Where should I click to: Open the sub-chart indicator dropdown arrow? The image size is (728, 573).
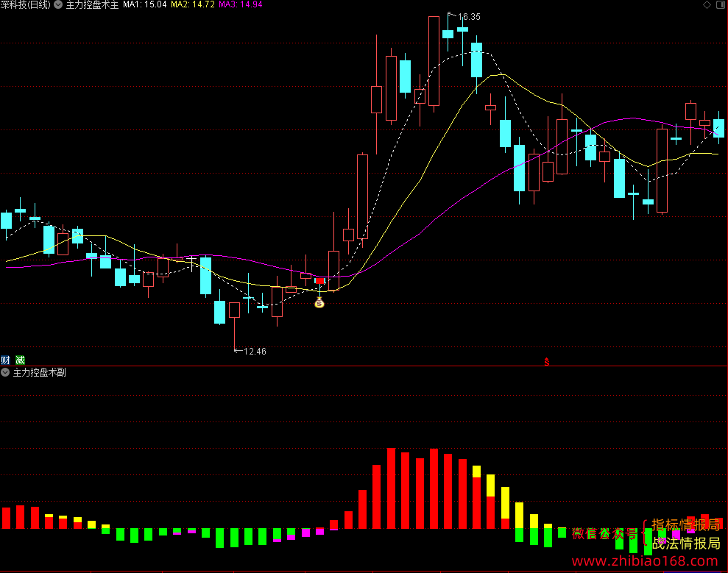(5, 372)
